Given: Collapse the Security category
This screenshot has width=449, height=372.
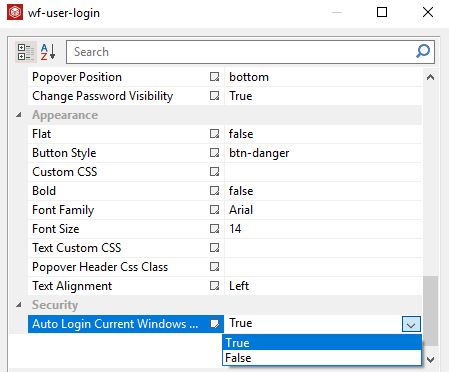Looking at the screenshot, I should pyautogui.click(x=19, y=305).
